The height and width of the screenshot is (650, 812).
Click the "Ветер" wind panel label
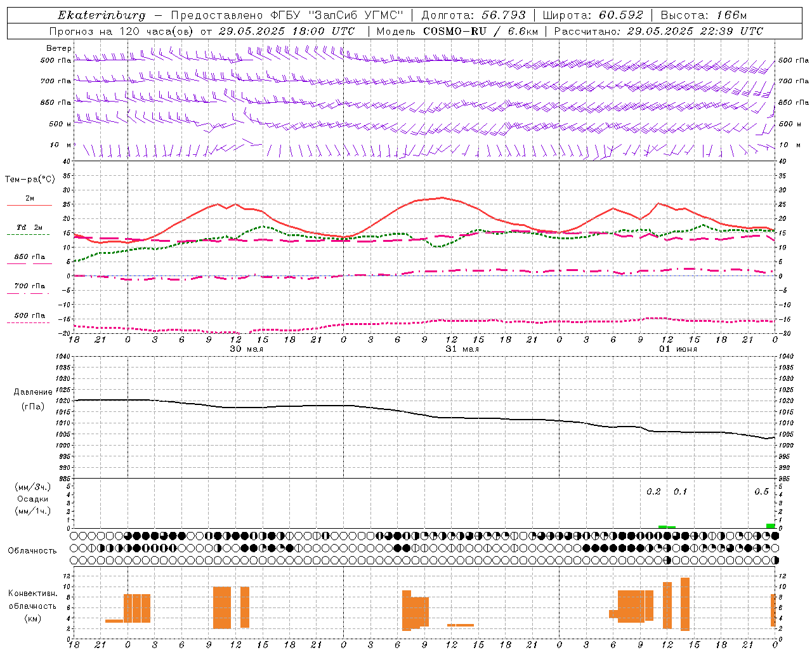tap(59, 48)
